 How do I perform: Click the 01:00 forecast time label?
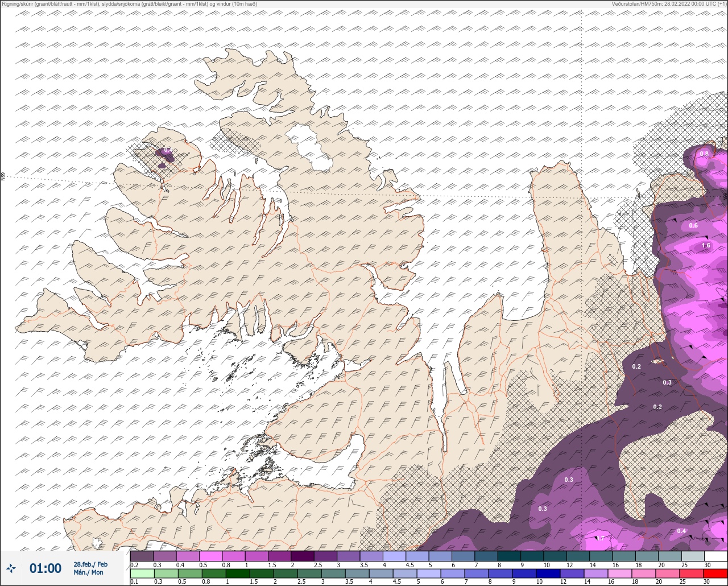click(45, 568)
